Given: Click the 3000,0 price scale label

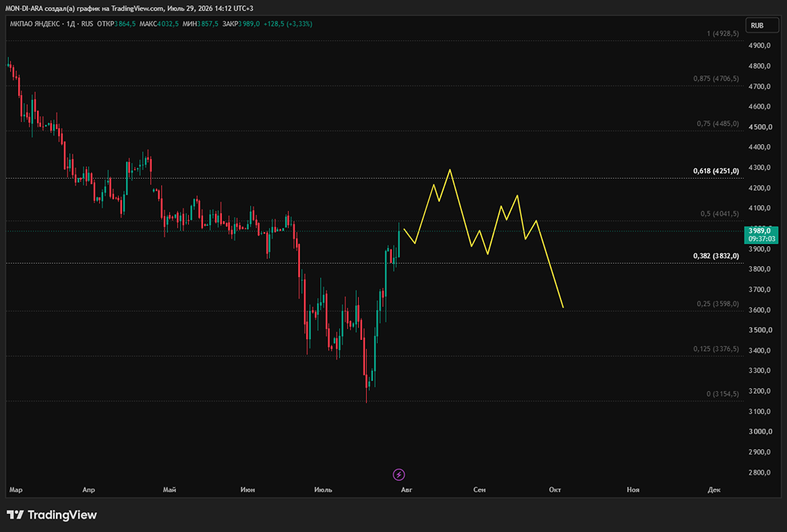Looking at the screenshot, I should tap(760, 431).
